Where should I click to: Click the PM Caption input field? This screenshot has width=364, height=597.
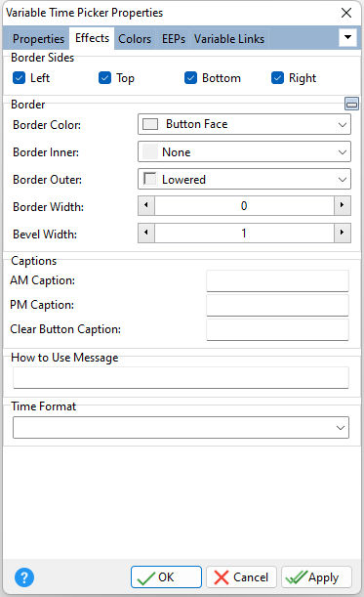(x=277, y=305)
